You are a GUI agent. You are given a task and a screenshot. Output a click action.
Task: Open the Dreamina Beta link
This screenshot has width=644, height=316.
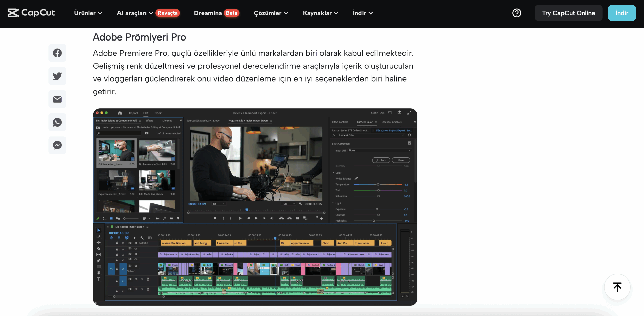click(217, 13)
